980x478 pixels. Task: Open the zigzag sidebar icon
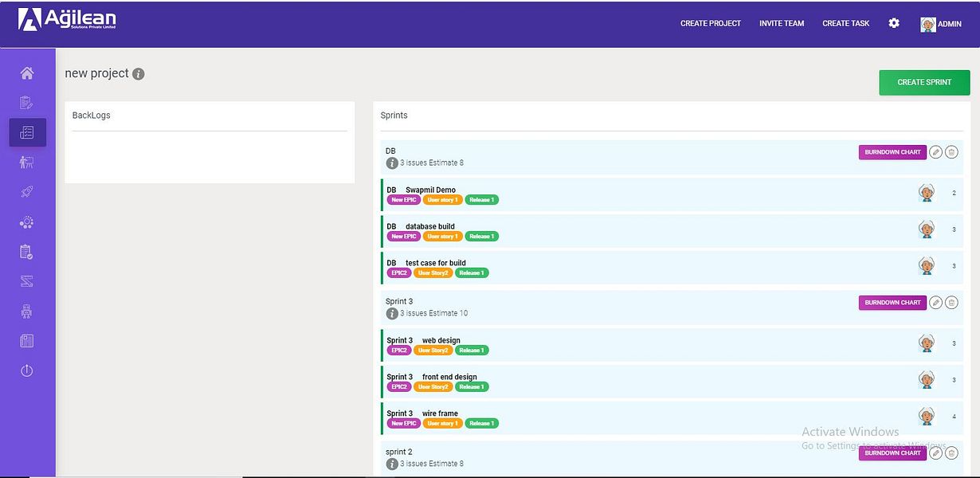click(27, 281)
